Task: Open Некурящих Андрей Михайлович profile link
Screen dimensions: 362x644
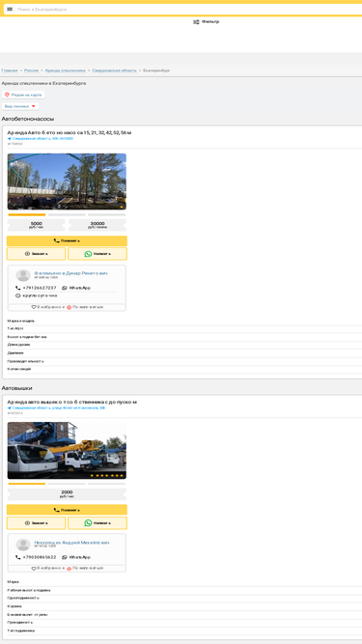Action: click(x=71, y=543)
